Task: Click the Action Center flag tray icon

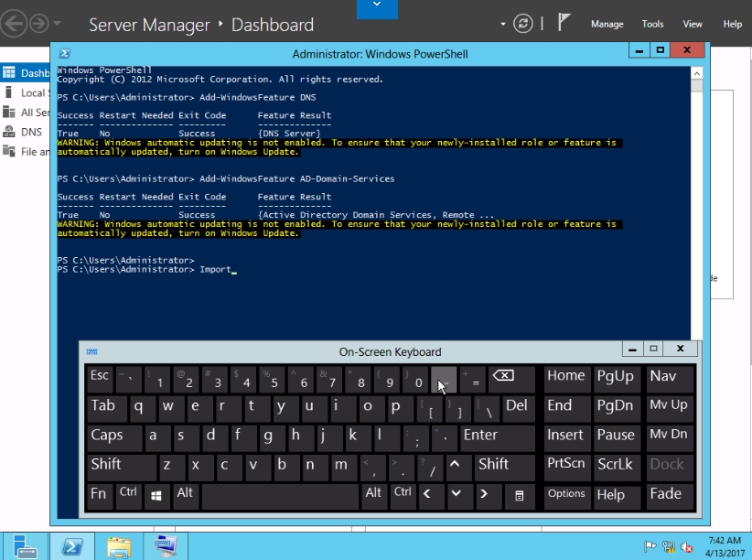Action: [x=650, y=546]
